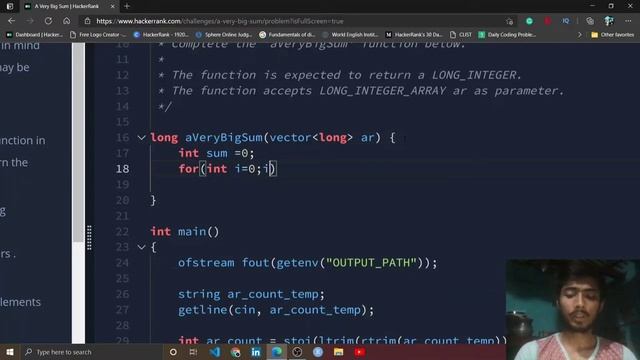Image resolution: width=640 pixels, height=360 pixels.
Task: Switch to Microsoft Edge on taskbar
Action: [276, 352]
